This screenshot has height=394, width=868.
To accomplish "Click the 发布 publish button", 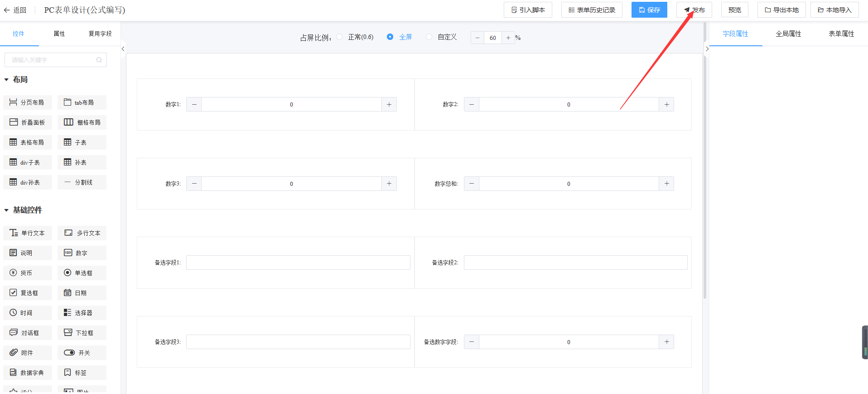I will [x=694, y=10].
